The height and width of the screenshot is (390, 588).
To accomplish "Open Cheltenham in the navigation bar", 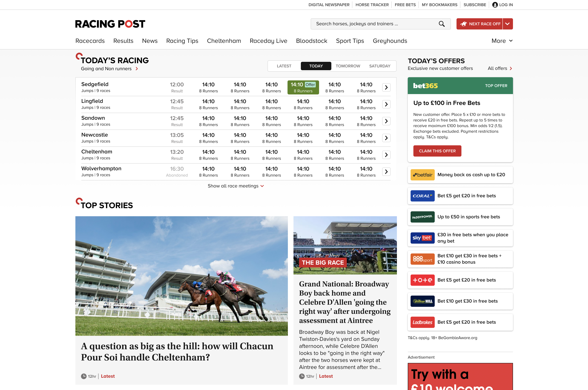I will pyautogui.click(x=224, y=41).
